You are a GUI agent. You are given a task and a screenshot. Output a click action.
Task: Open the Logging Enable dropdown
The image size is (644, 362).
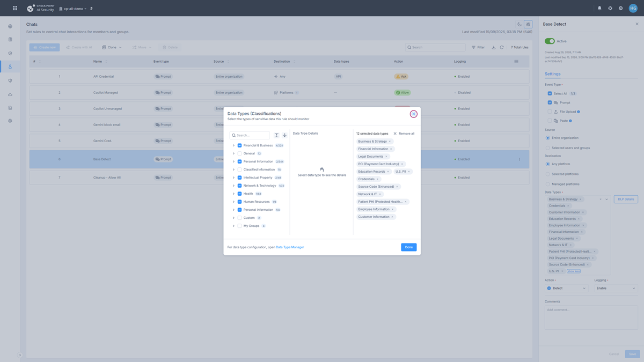(616, 288)
